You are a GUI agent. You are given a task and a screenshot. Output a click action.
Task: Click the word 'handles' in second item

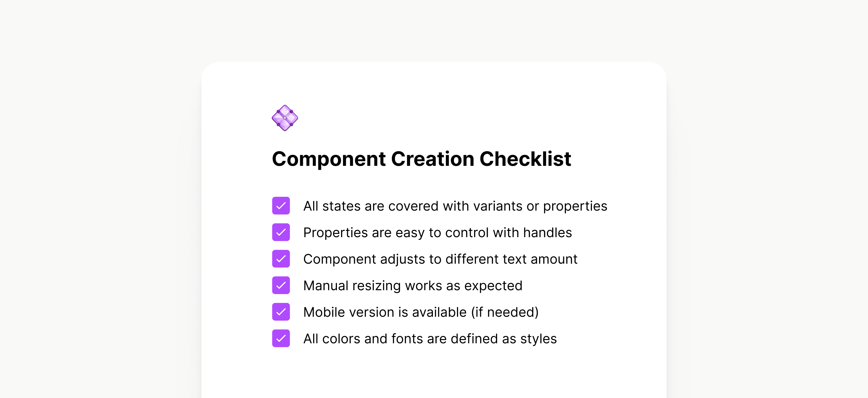pos(548,233)
